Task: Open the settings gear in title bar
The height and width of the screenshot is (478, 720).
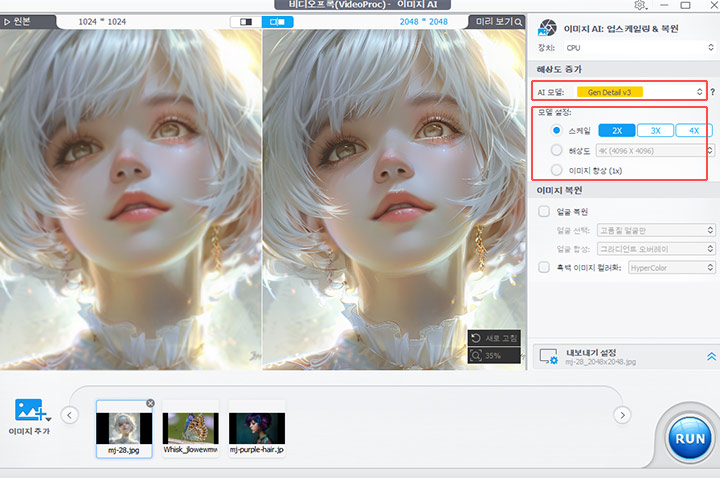Action: [640, 5]
